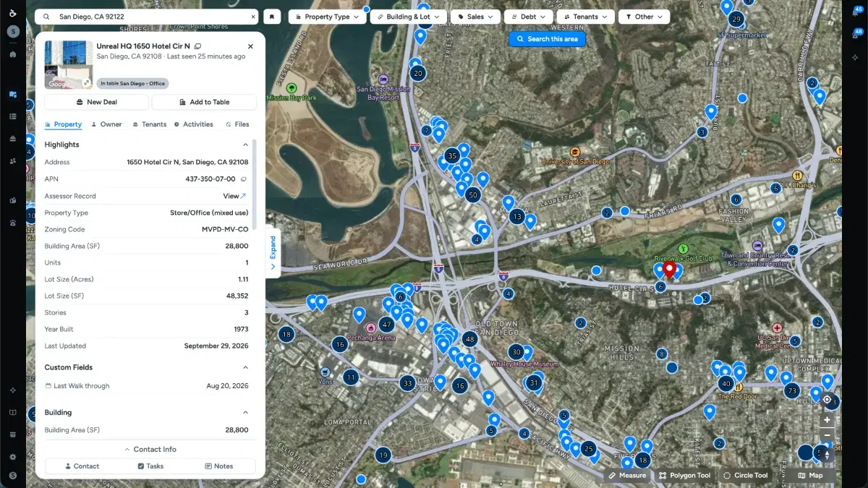
Task: Click the red selected property pin
Action: tap(670, 270)
